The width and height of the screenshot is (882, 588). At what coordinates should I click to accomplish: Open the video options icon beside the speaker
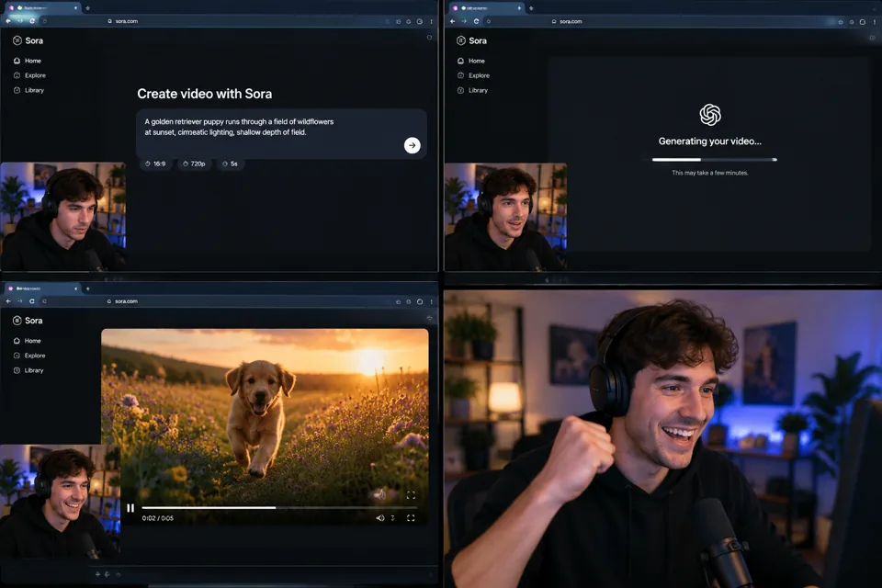coord(392,518)
